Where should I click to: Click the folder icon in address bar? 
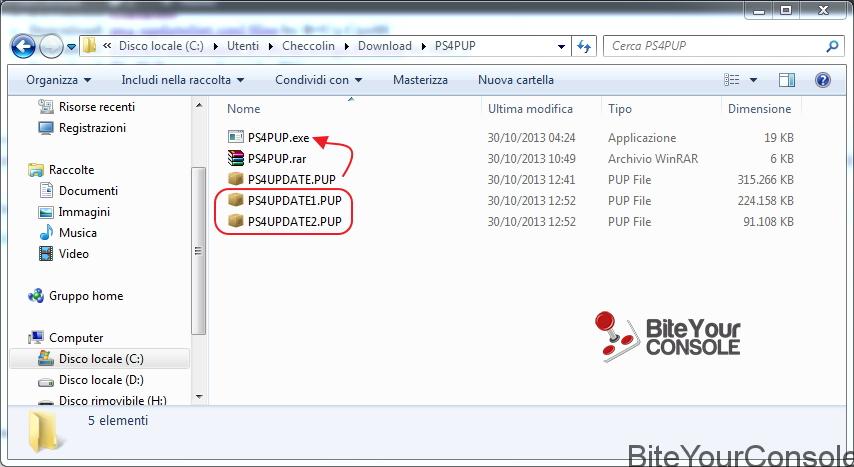(x=90, y=46)
